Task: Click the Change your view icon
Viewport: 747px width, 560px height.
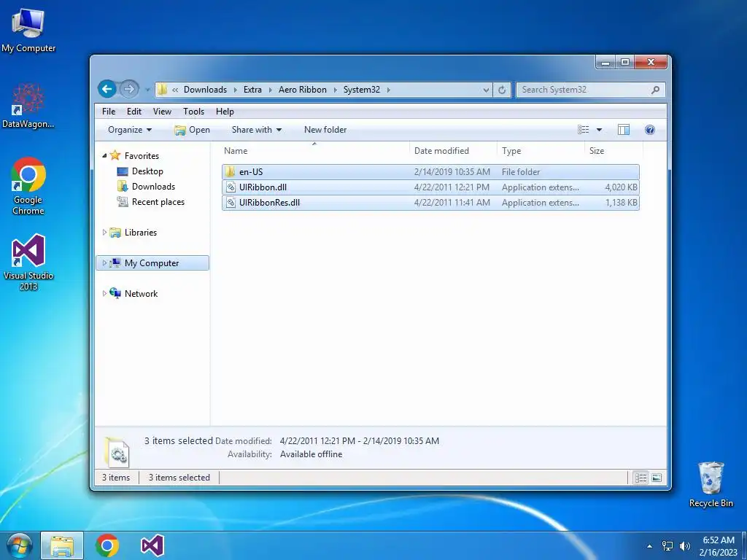Action: pyautogui.click(x=583, y=130)
